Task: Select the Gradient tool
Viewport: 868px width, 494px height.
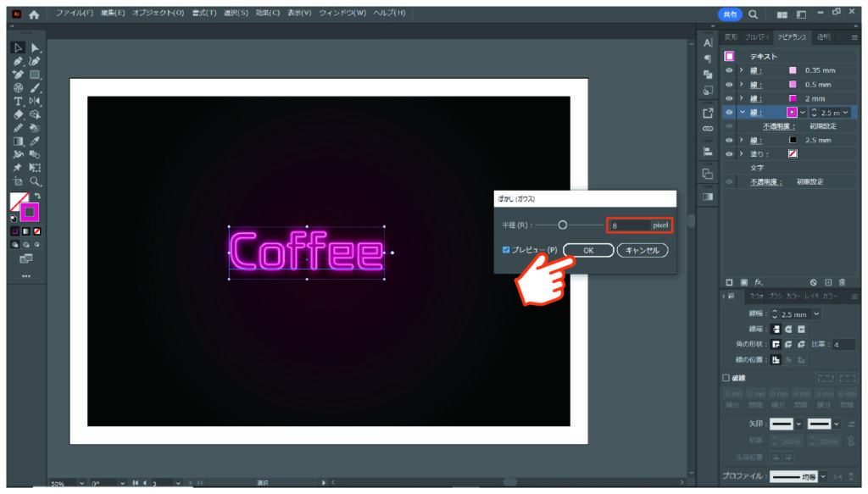Action: pyautogui.click(x=18, y=141)
